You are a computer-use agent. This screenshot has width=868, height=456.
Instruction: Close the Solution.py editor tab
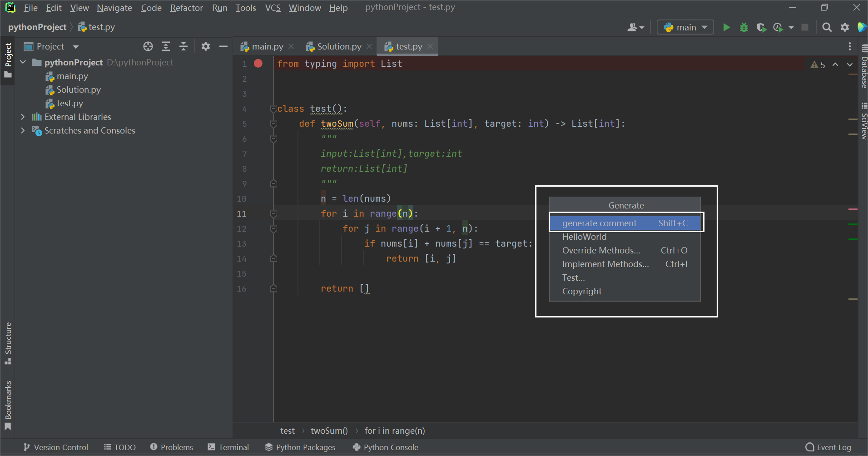click(x=369, y=46)
